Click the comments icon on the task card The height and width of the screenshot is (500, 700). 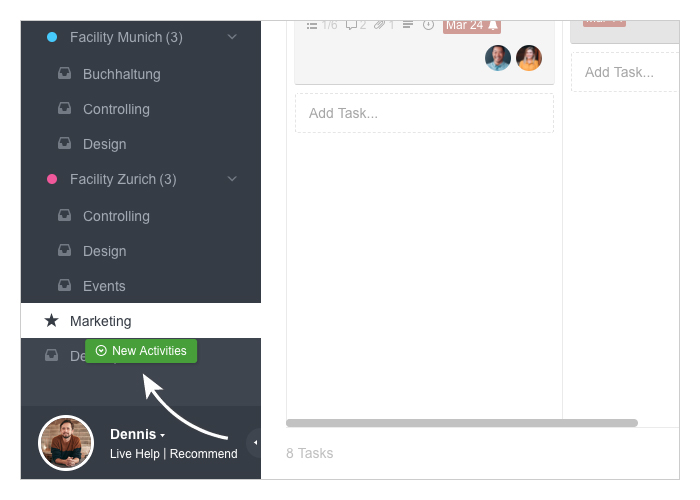[x=351, y=25]
